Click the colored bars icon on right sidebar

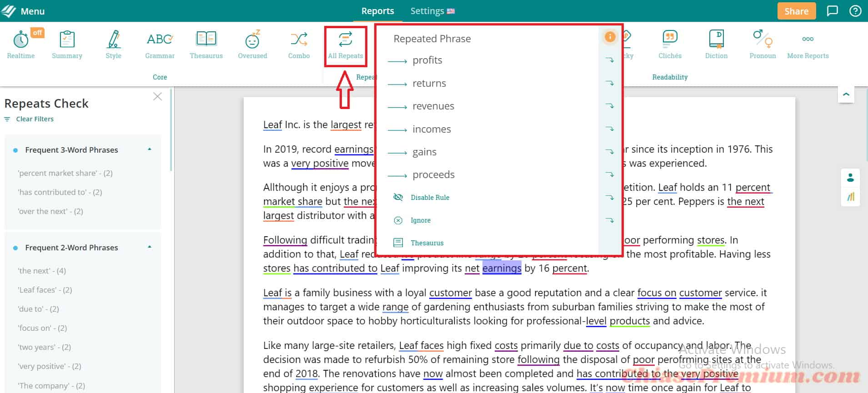pos(850,197)
